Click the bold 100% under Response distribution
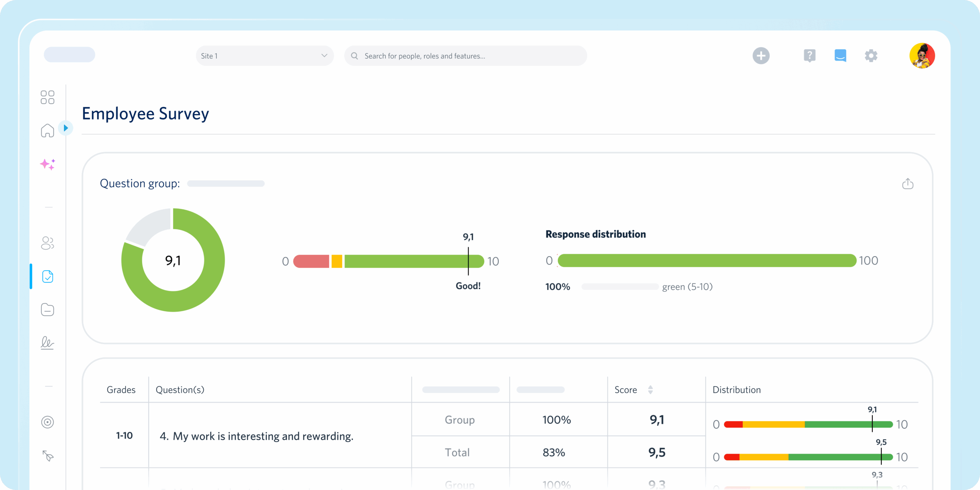This screenshot has width=980, height=490. (558, 287)
